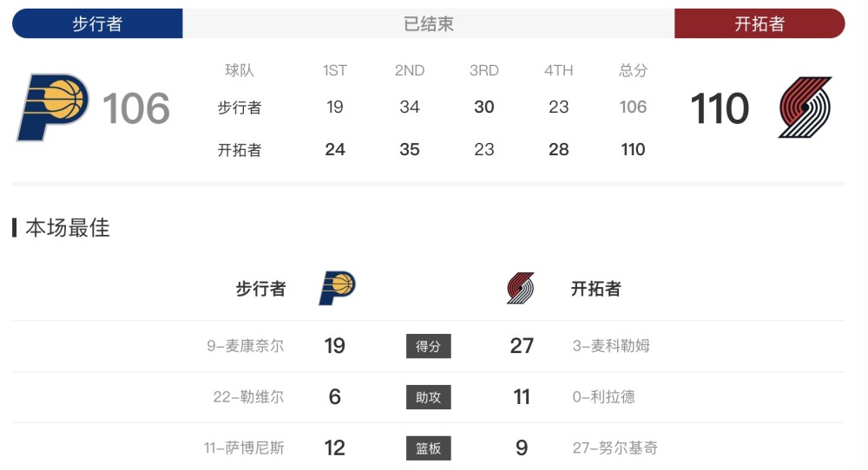Screen dimensions: 868x470
Task: Click the 得分 stat label
Action: (429, 346)
